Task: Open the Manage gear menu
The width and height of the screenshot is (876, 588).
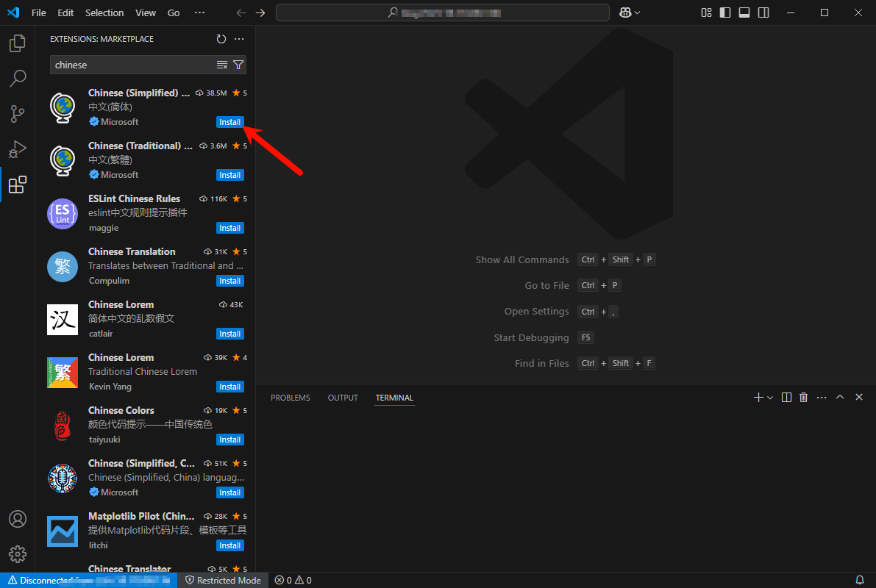Action: click(17, 554)
